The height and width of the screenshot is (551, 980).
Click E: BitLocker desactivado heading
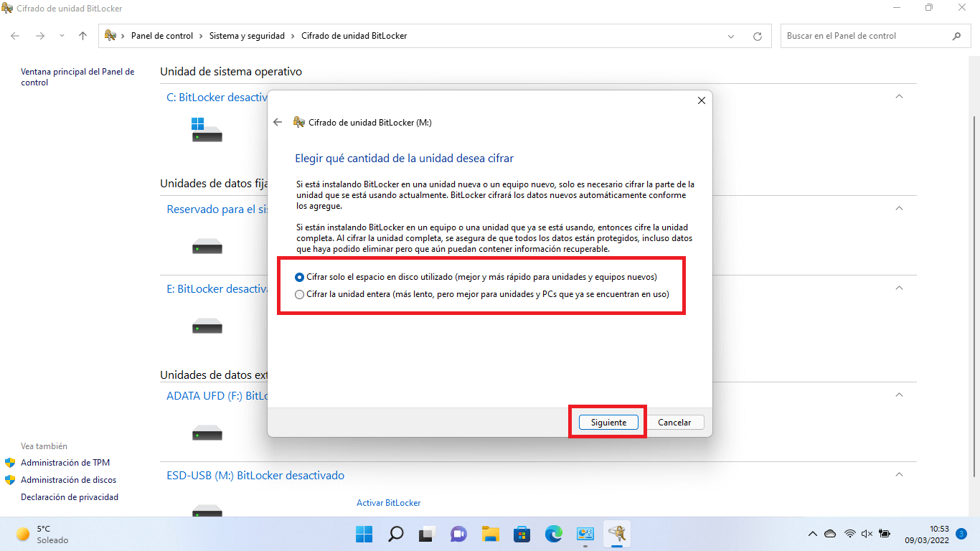(217, 288)
